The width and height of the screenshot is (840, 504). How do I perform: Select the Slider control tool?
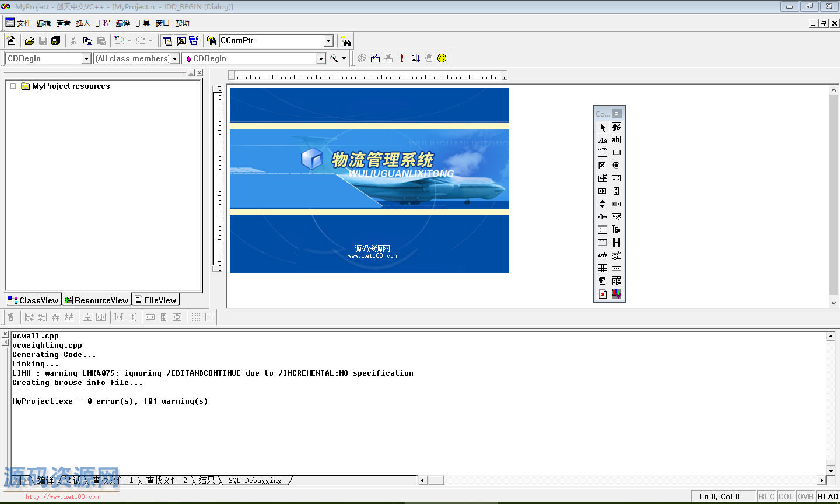point(603,217)
